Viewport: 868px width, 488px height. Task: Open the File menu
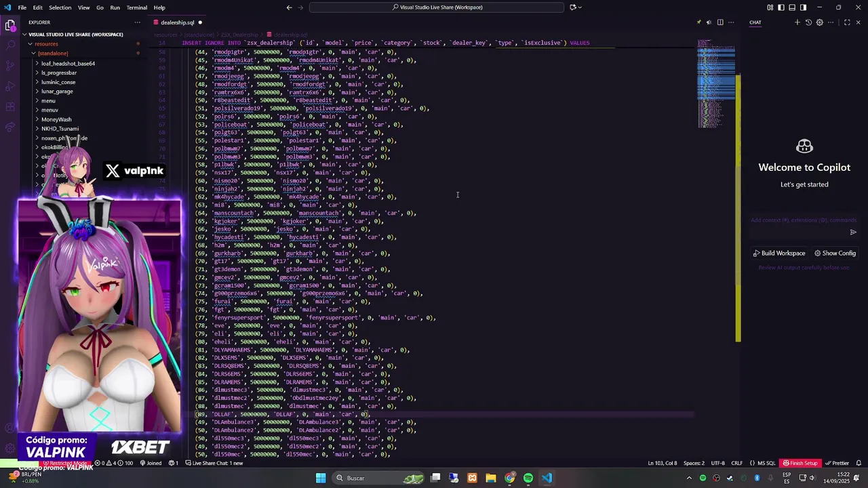pyautogui.click(x=22, y=7)
